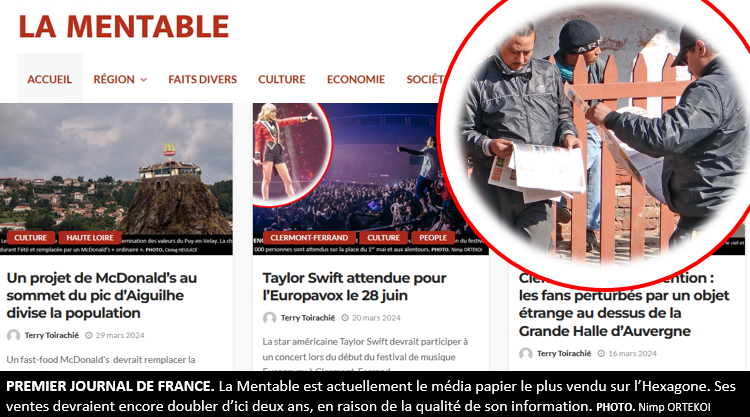750x417 pixels.
Task: Open the McDonald's pic d'Aiguilhe headline
Action: (x=101, y=295)
